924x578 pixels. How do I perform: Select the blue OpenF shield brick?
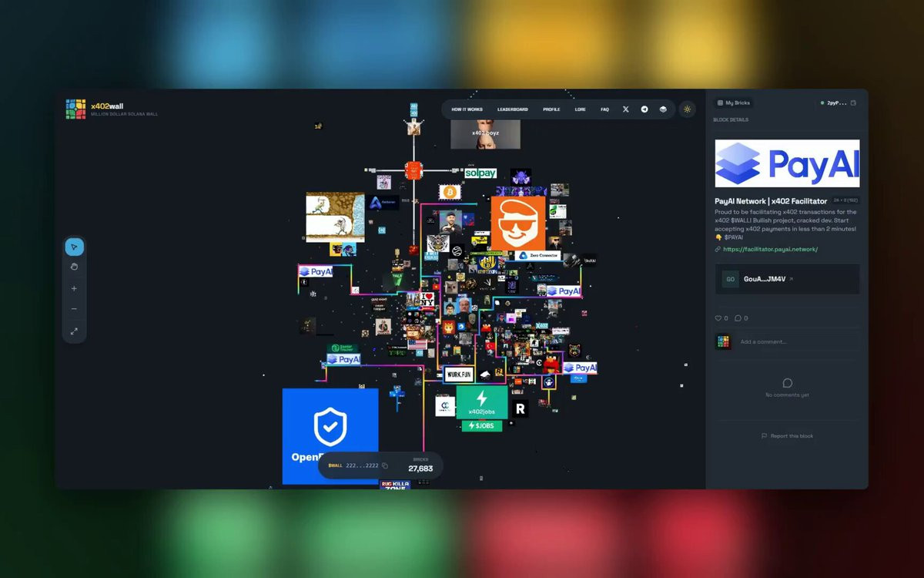(x=330, y=436)
